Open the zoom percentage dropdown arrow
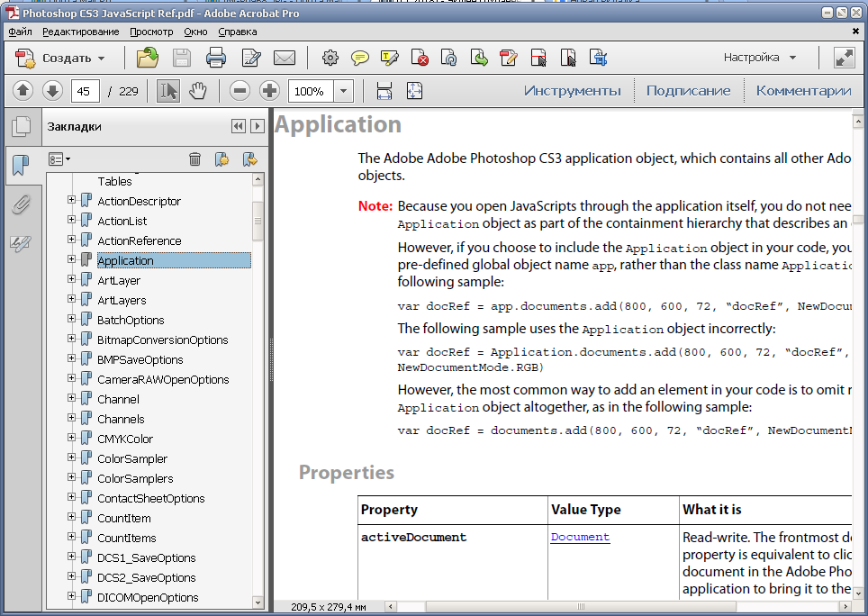 (x=343, y=91)
